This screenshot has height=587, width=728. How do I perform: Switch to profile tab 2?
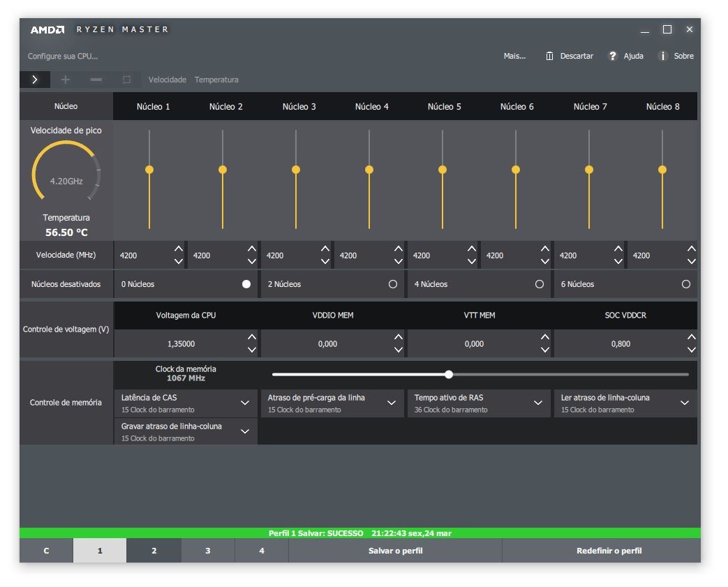[154, 551]
